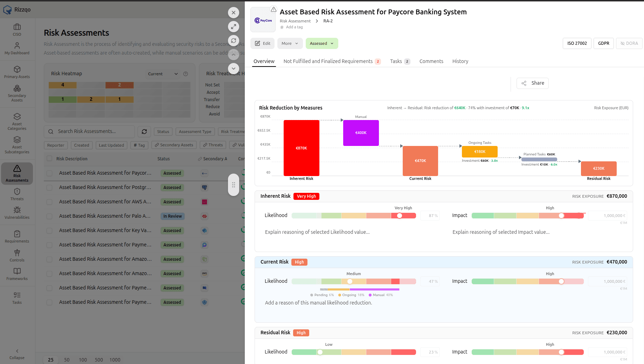Viewport: 644px width, 364px height.
Task: Click the PayCore asset thumbnail
Action: [x=263, y=20]
